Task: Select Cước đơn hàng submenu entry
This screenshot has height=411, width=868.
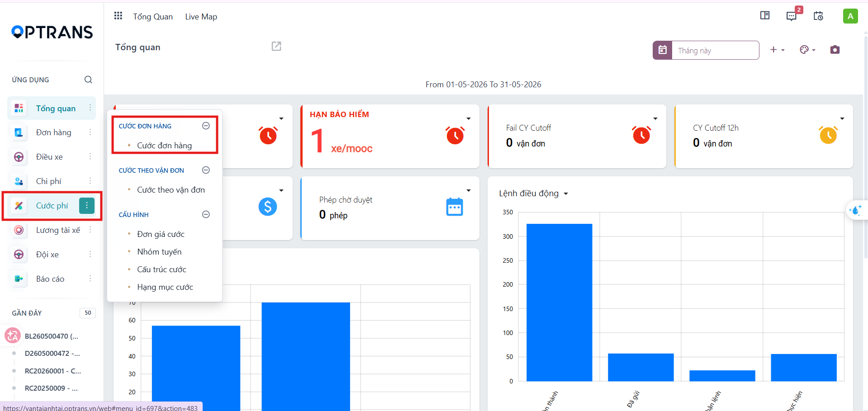Action: point(164,146)
